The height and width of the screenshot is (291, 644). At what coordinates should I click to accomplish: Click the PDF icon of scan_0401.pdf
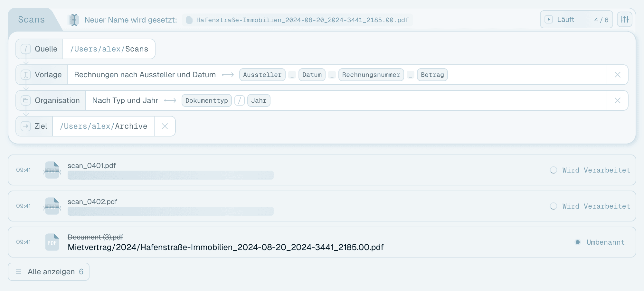pos(52,170)
